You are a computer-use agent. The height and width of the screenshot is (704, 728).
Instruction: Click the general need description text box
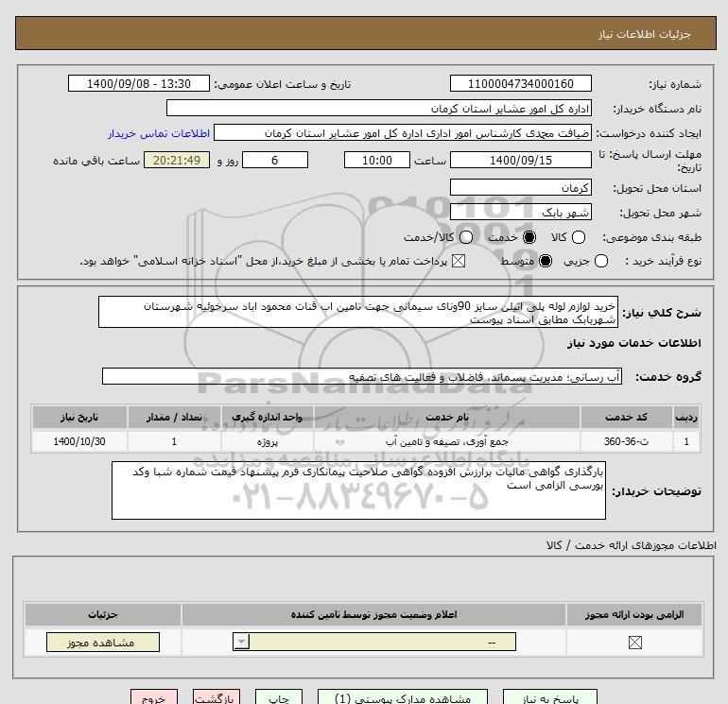tap(358, 313)
